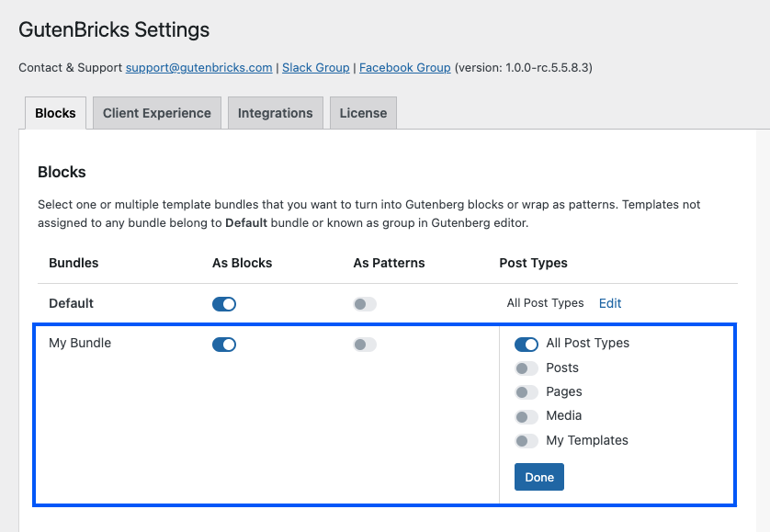The image size is (770, 532).
Task: Open the Integrations tab
Action: [275, 113]
